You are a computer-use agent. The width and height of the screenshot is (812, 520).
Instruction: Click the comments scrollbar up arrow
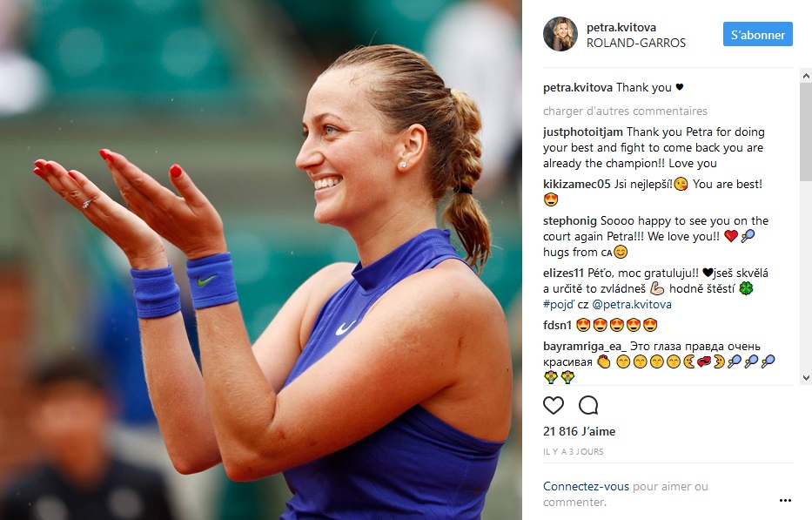pos(806,76)
